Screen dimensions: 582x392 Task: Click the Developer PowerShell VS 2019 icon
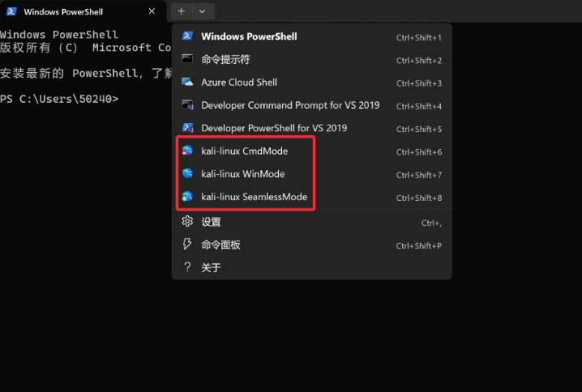(x=187, y=128)
